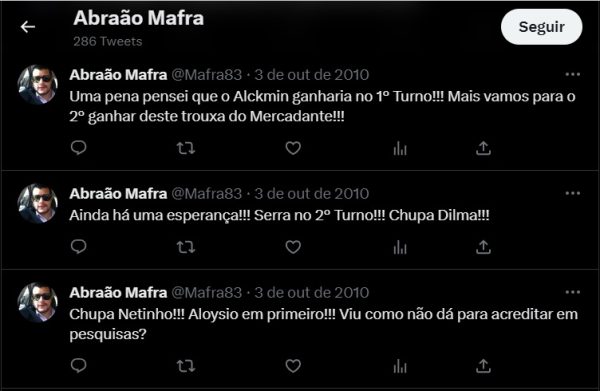Reply to the Alckmin tweet
This screenshot has height=391, width=600.
coord(79,148)
